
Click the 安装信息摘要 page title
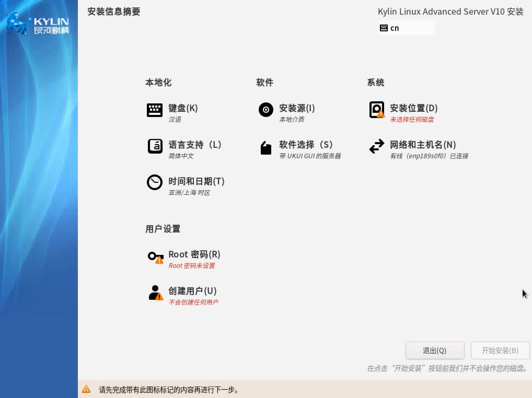click(114, 11)
